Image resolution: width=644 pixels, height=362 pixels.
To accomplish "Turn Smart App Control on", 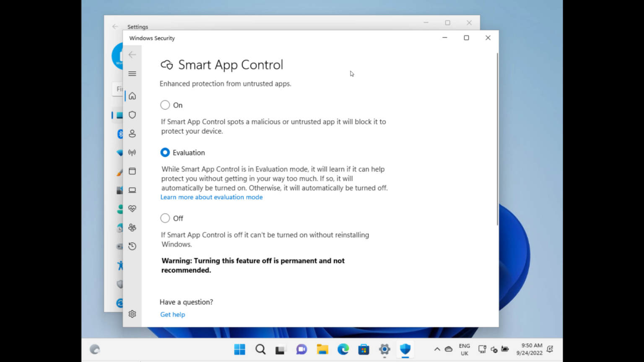I will pyautogui.click(x=165, y=105).
